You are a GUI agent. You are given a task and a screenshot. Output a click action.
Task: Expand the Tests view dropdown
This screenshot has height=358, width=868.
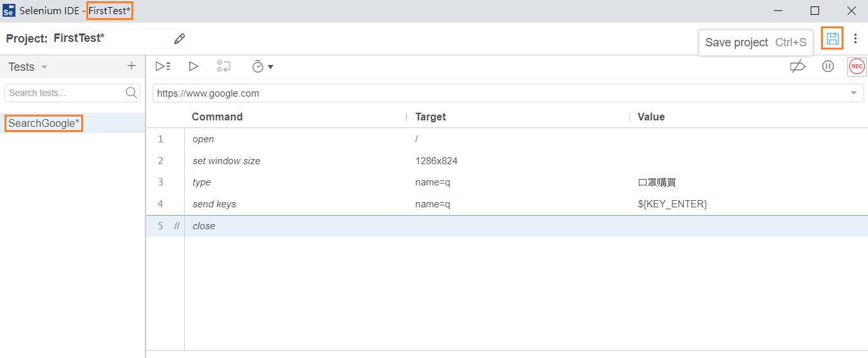(x=44, y=67)
